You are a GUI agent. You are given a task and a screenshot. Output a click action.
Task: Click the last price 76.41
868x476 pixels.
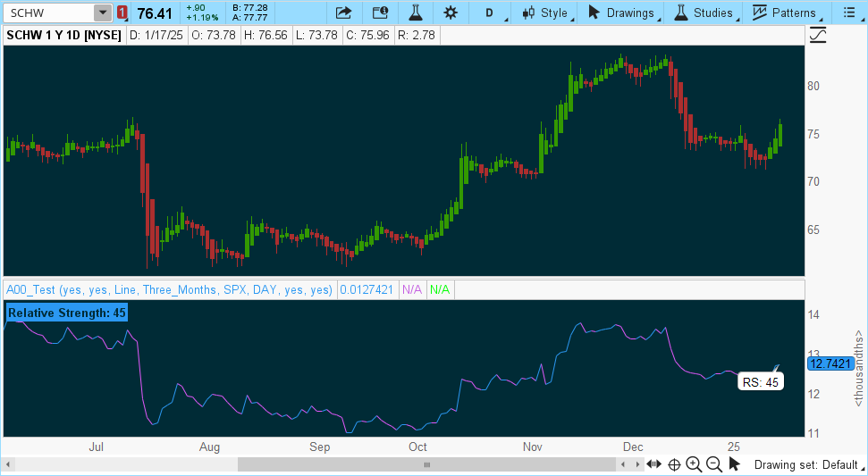pyautogui.click(x=155, y=13)
